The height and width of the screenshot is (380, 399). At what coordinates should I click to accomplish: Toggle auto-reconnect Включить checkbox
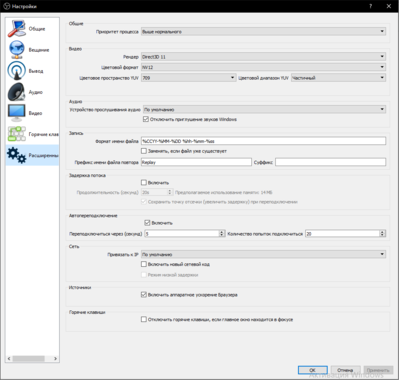click(x=147, y=223)
